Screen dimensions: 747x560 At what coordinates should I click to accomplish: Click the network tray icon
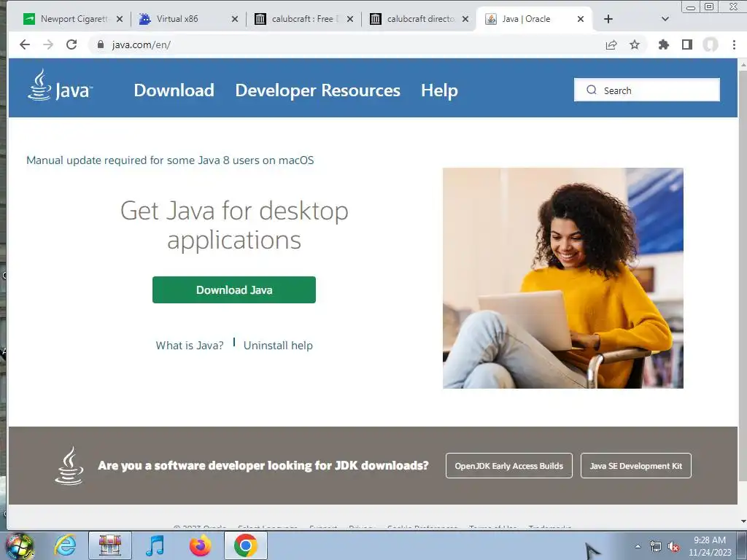point(656,546)
